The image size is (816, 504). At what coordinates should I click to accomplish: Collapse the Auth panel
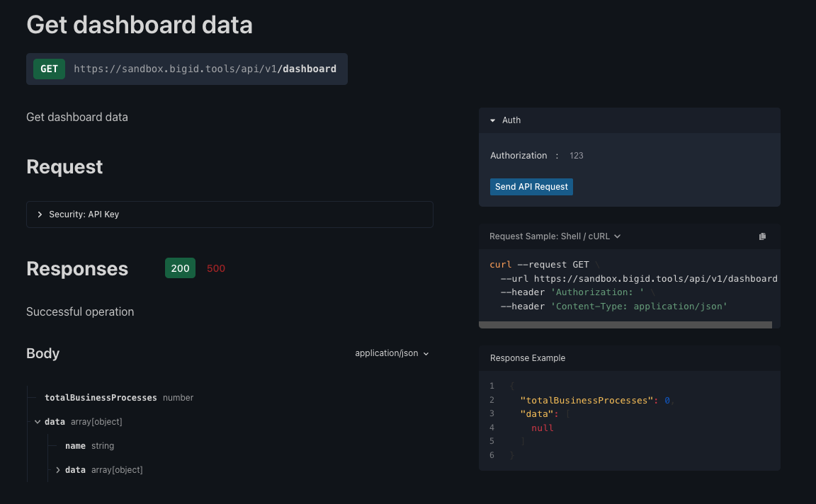492,120
